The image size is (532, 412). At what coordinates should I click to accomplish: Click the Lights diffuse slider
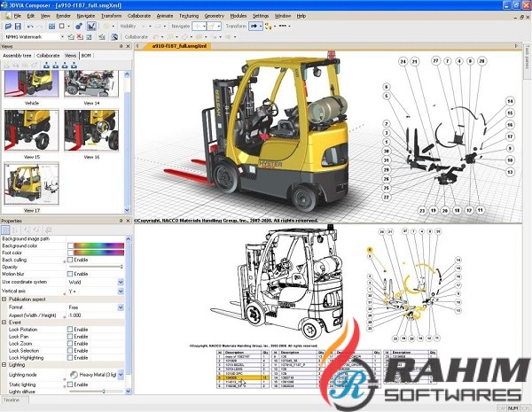96,392
